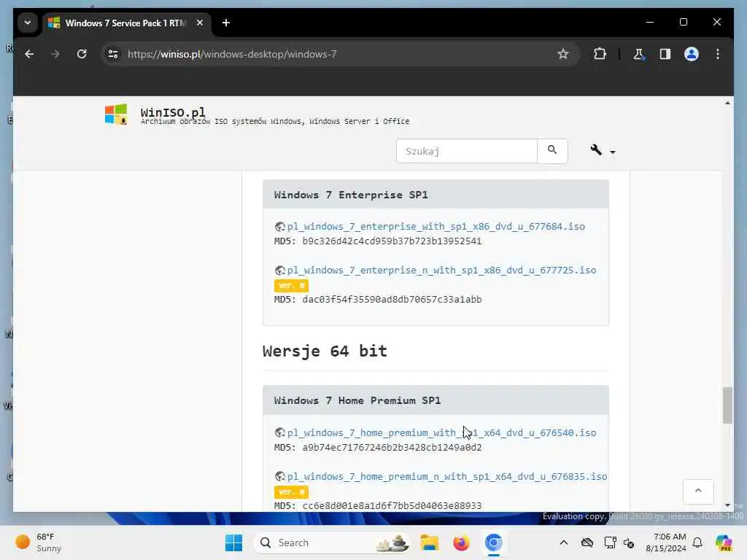Open the Windows Start menu
This screenshot has width=747, height=560.
(x=233, y=542)
